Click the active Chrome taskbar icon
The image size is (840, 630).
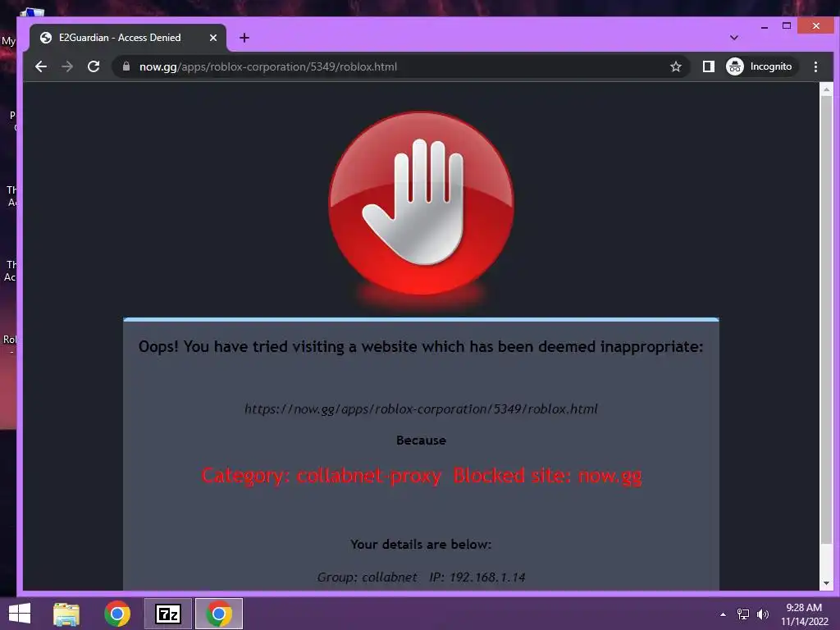(x=218, y=614)
